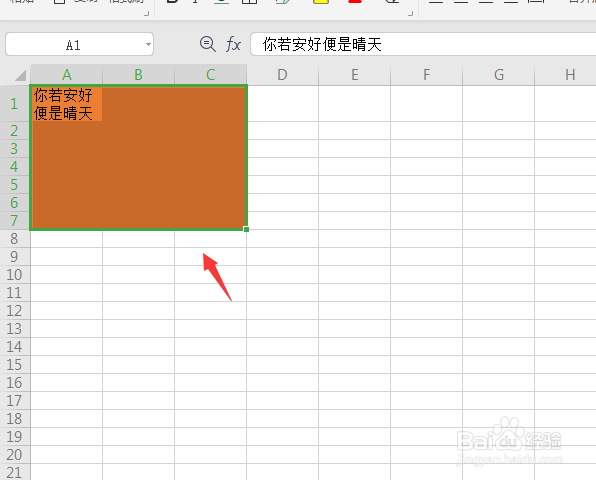
Task: Click the select-all corner triangle
Action: click(x=20, y=75)
